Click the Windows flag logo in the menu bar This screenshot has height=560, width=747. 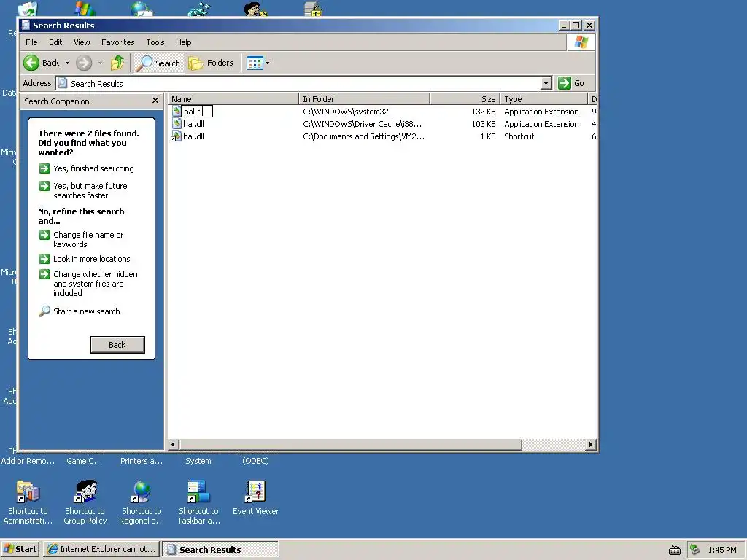581,42
